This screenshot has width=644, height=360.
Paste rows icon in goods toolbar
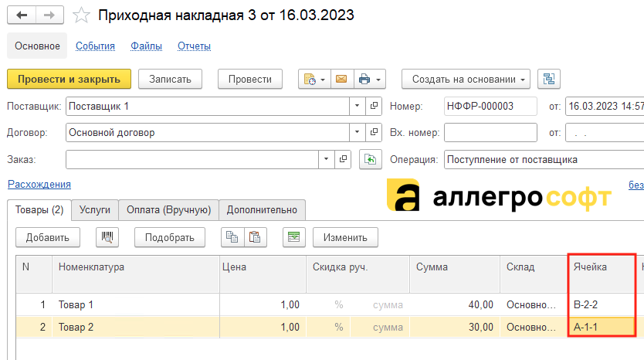255,237
